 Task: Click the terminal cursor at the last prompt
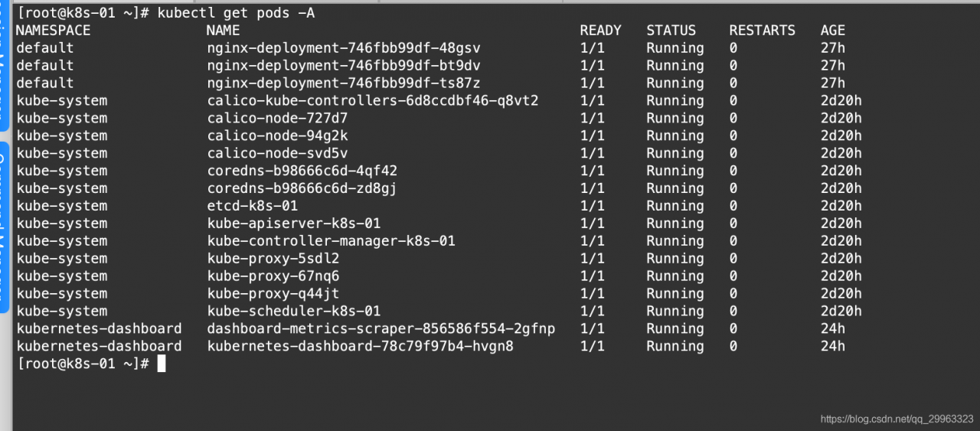(162, 364)
